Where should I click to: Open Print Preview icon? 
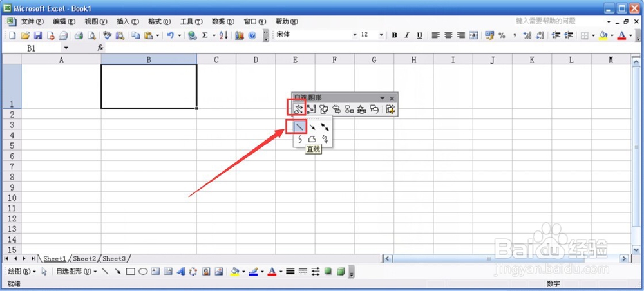(x=91, y=35)
